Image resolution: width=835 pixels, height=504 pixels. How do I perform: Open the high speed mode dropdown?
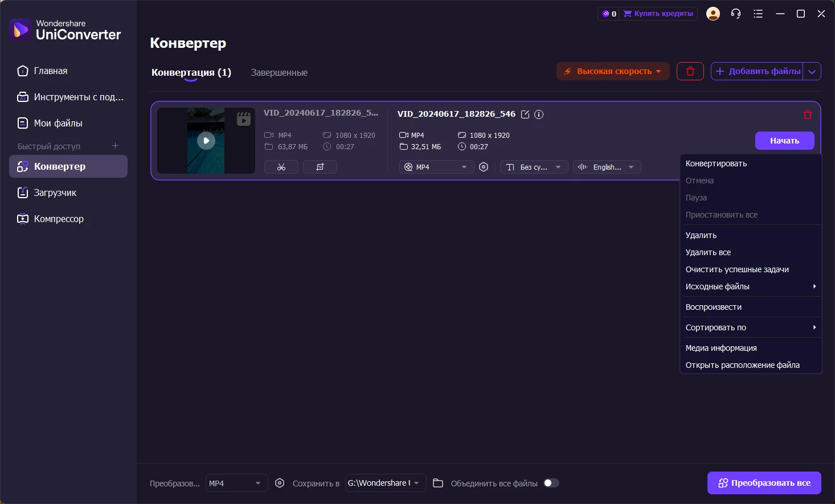[613, 71]
